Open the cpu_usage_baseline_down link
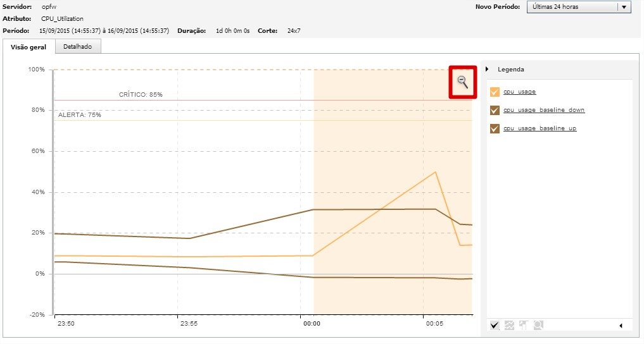 [544, 111]
